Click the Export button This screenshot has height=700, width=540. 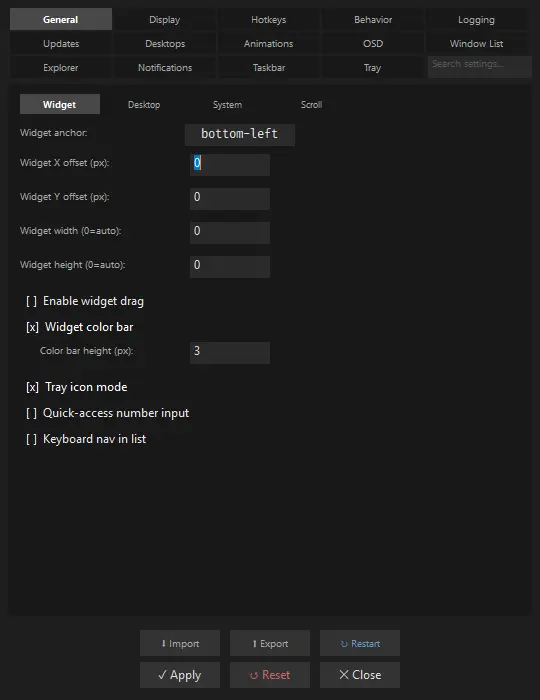(x=270, y=643)
